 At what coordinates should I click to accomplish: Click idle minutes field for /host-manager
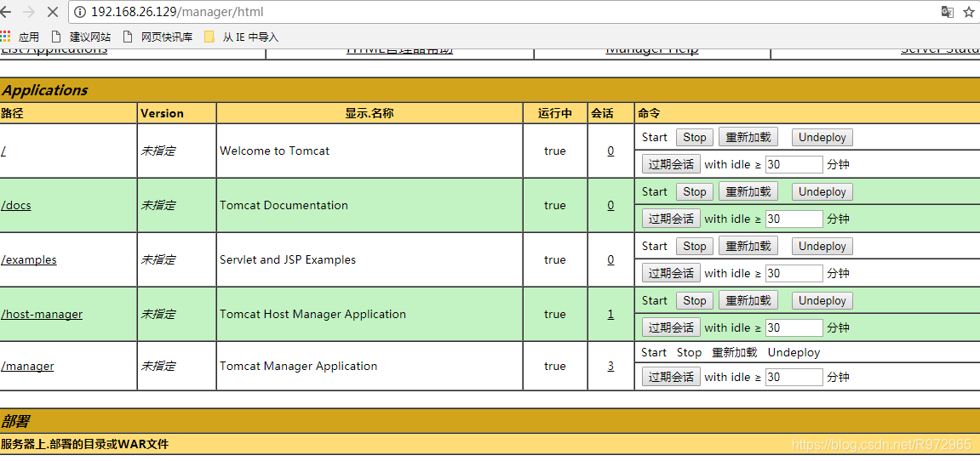click(x=794, y=328)
